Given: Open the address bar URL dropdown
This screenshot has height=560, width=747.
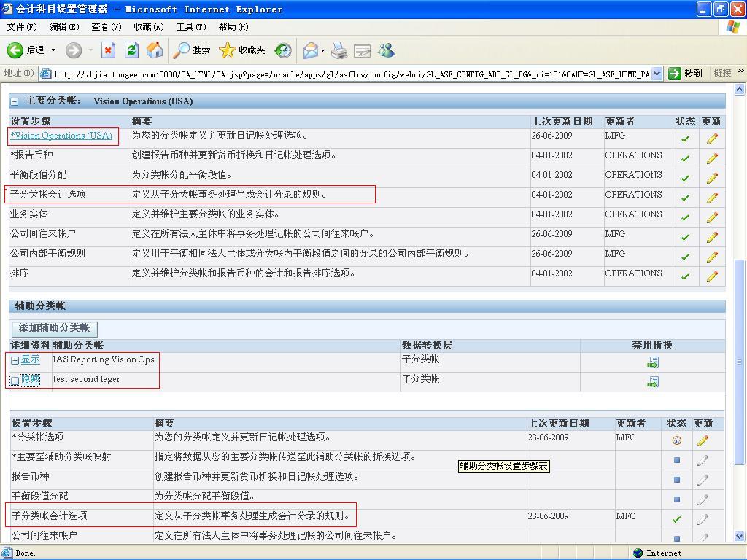Looking at the screenshot, I should [x=657, y=74].
